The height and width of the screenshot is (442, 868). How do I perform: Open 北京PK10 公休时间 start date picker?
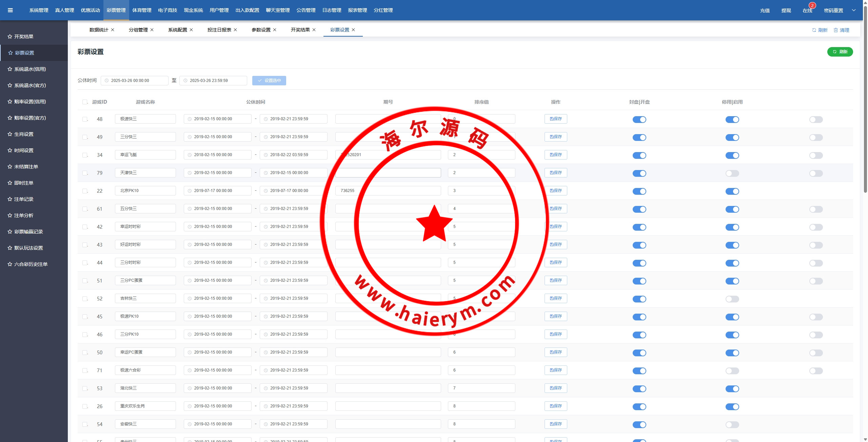pyautogui.click(x=217, y=191)
